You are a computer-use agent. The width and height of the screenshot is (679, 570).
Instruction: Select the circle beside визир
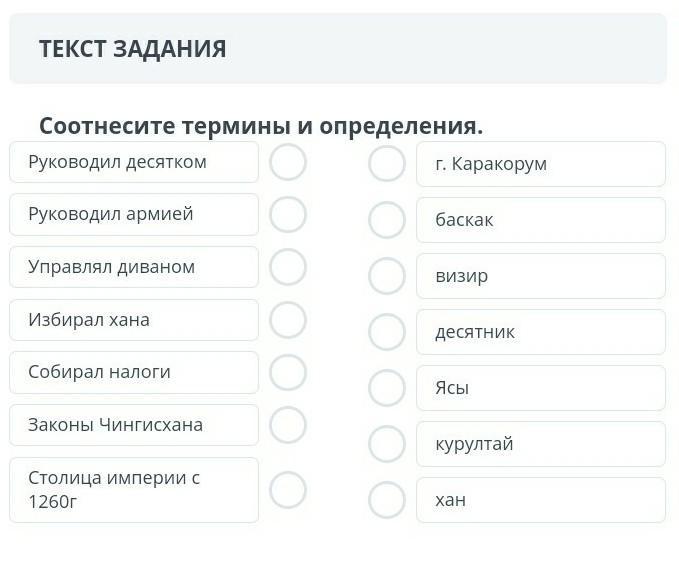coord(387,276)
